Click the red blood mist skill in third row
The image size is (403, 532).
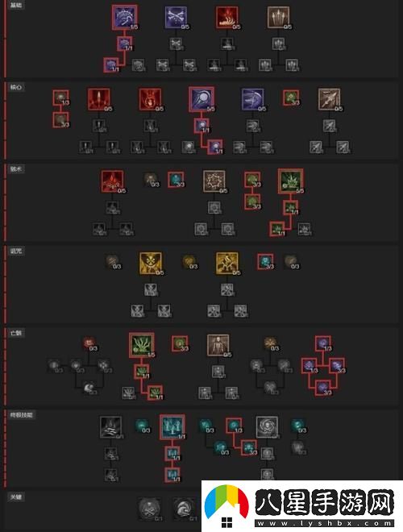(x=112, y=181)
